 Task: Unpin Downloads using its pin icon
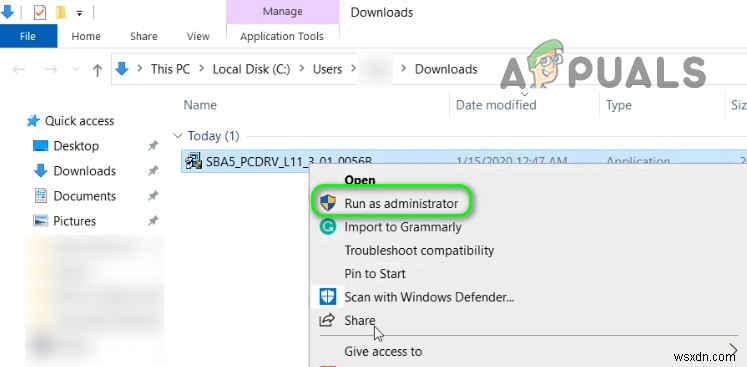click(x=153, y=171)
